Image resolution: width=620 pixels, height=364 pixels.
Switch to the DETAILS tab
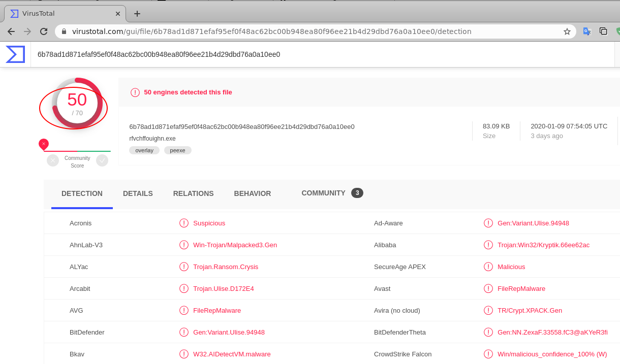point(138,193)
